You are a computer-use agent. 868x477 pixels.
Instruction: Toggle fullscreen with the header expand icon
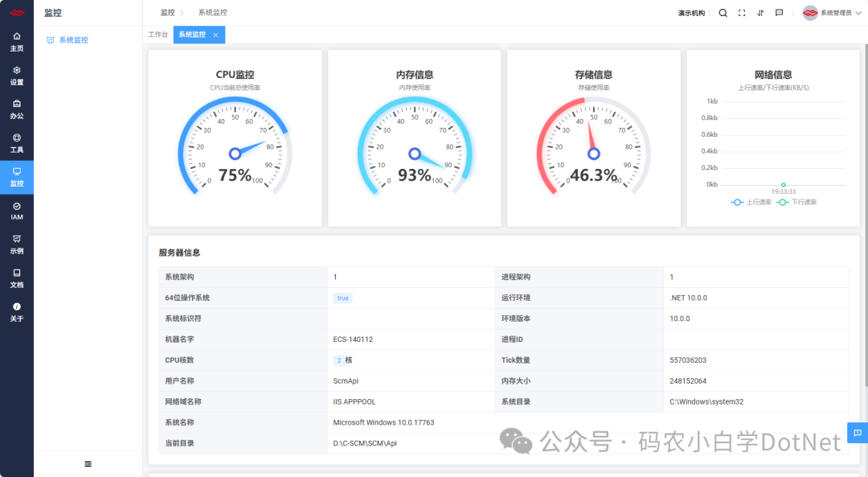coord(742,13)
